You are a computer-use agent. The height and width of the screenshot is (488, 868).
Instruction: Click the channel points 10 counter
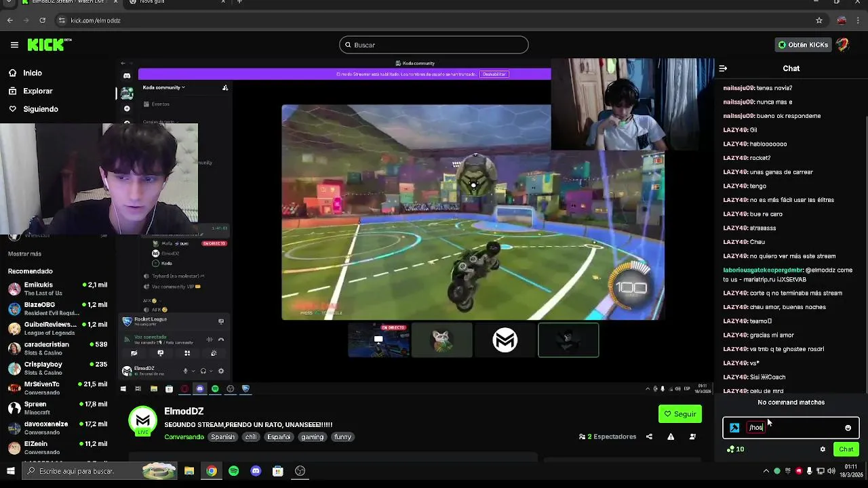[735, 449]
